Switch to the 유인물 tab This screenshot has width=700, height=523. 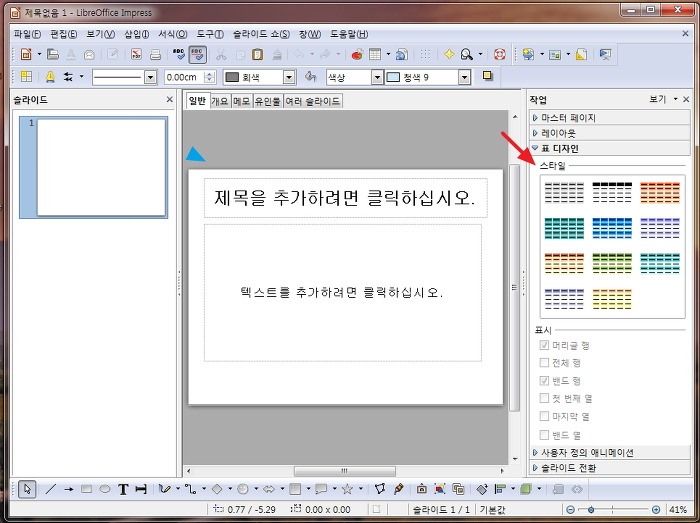[x=267, y=101]
